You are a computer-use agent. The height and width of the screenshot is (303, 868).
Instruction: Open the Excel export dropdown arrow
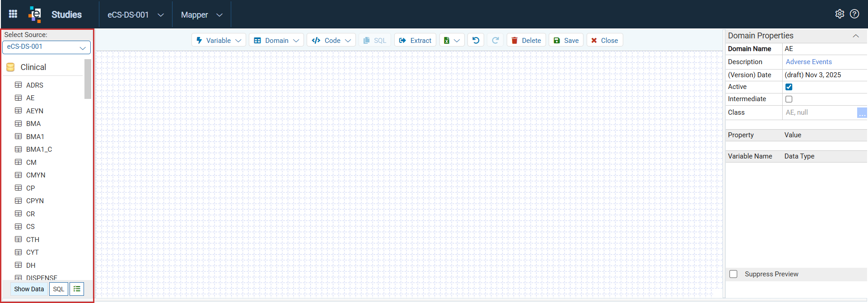(457, 41)
